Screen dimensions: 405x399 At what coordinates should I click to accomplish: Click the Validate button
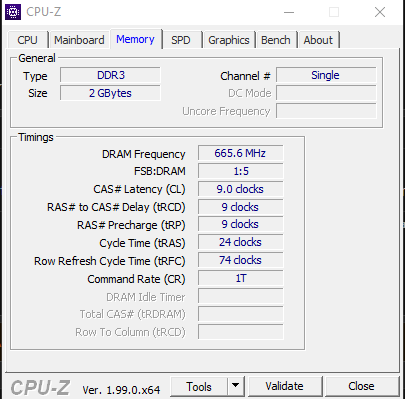285,387
